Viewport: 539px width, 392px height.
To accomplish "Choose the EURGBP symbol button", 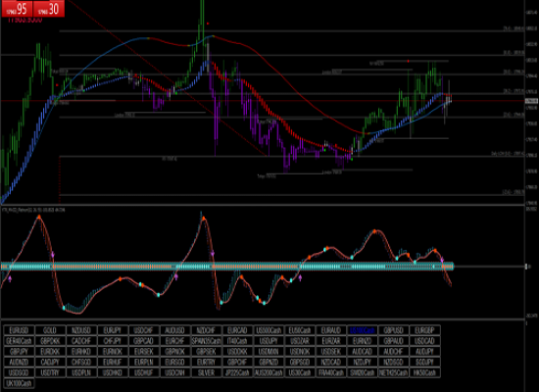I will 425,330.
